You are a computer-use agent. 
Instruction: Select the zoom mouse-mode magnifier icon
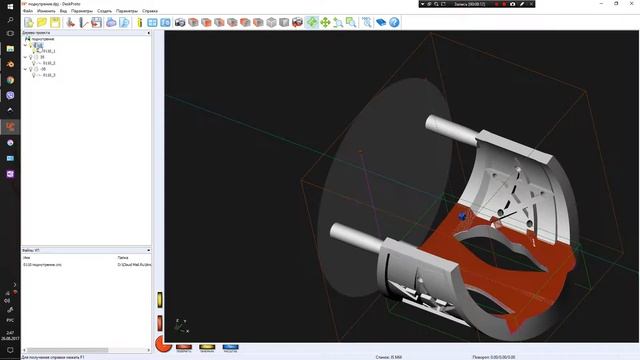click(338, 22)
